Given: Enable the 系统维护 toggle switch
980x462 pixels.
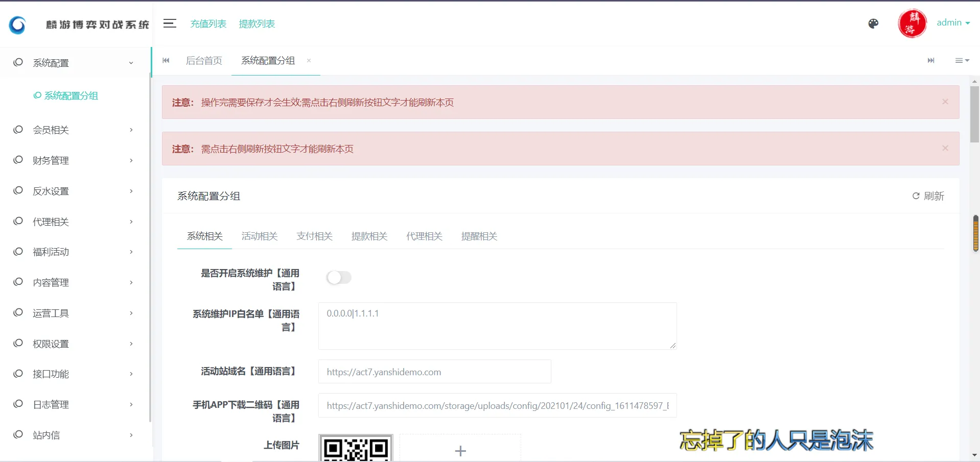Looking at the screenshot, I should [x=339, y=277].
